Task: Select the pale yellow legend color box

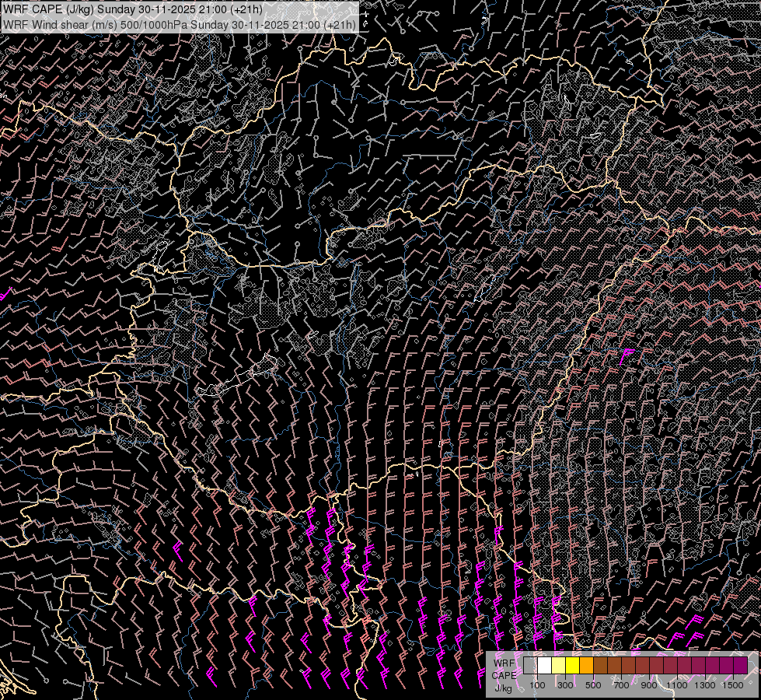Action: (558, 666)
